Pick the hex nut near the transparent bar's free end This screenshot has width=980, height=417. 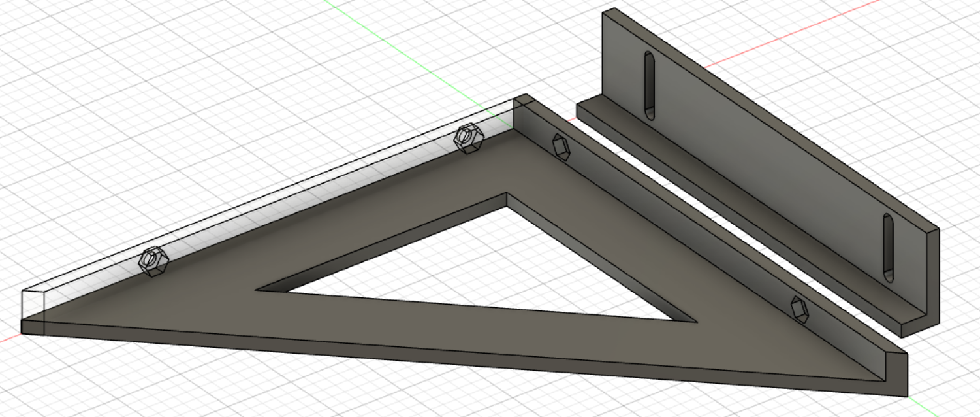154,261
